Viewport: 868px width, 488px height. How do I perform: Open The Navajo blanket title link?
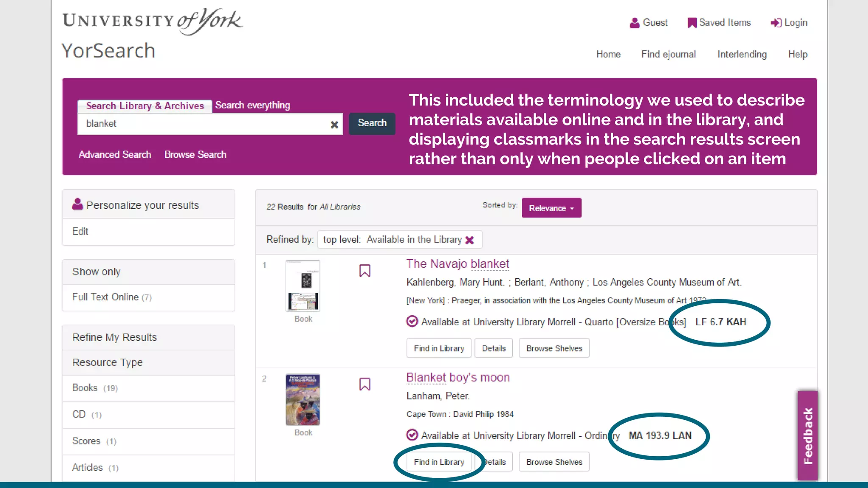coord(458,264)
